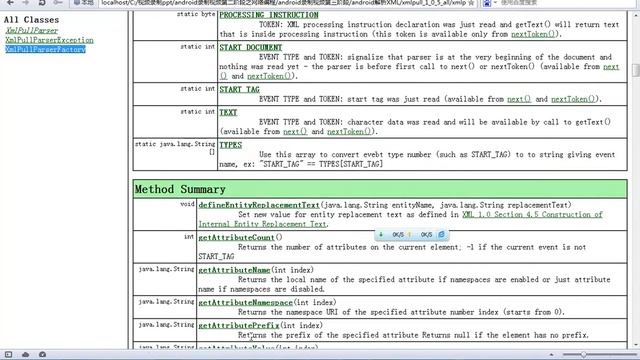
Task: Open the TYPES field link
Action: pos(231,145)
